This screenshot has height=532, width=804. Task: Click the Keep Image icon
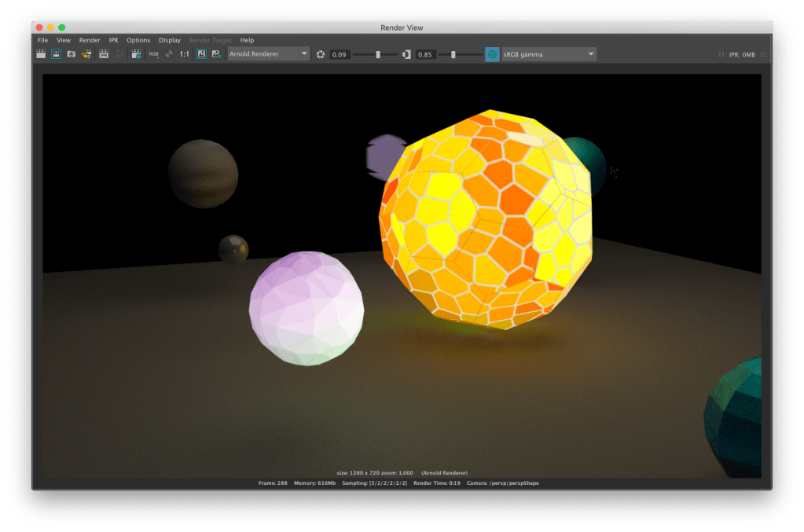click(x=201, y=54)
